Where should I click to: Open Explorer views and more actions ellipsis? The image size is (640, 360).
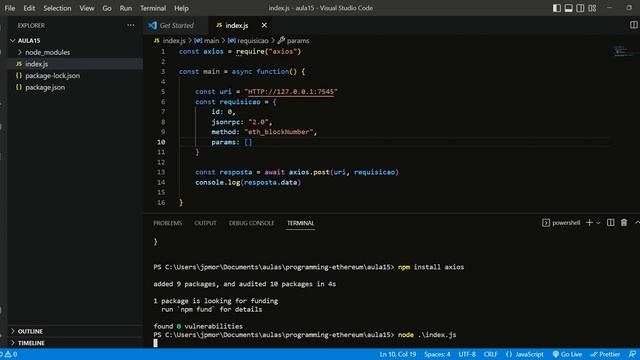point(131,25)
